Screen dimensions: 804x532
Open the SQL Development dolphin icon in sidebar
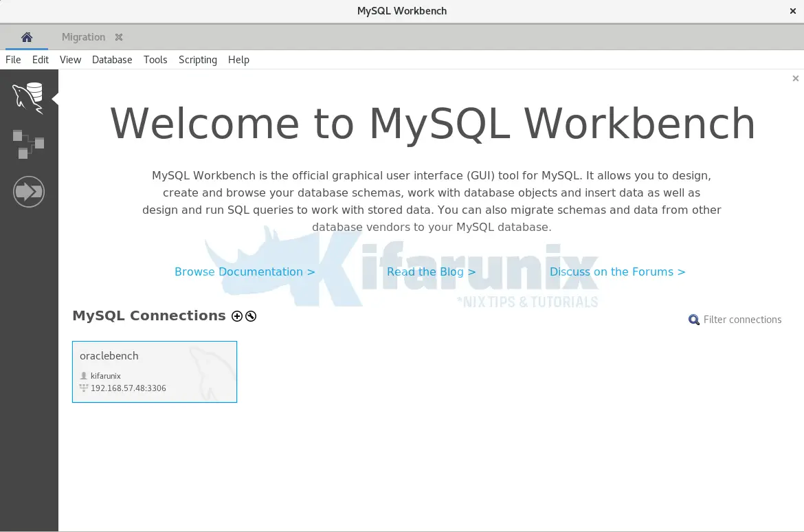pyautogui.click(x=29, y=96)
